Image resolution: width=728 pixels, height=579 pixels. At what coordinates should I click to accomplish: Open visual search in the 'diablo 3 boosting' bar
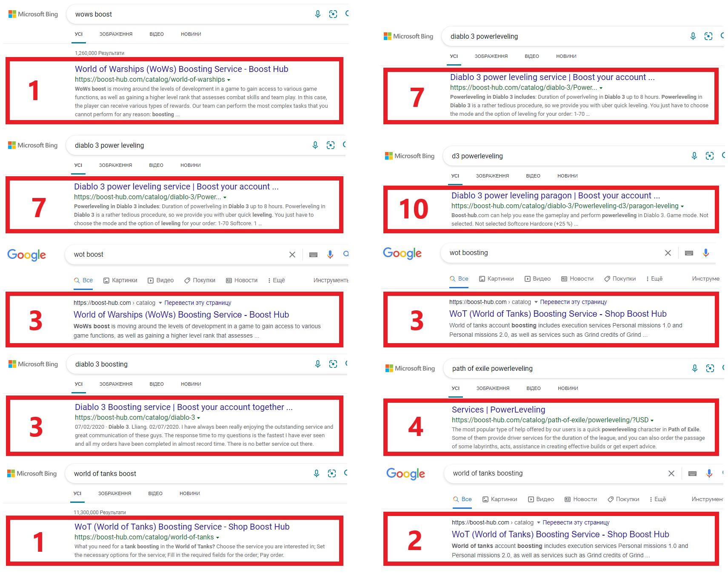click(333, 364)
